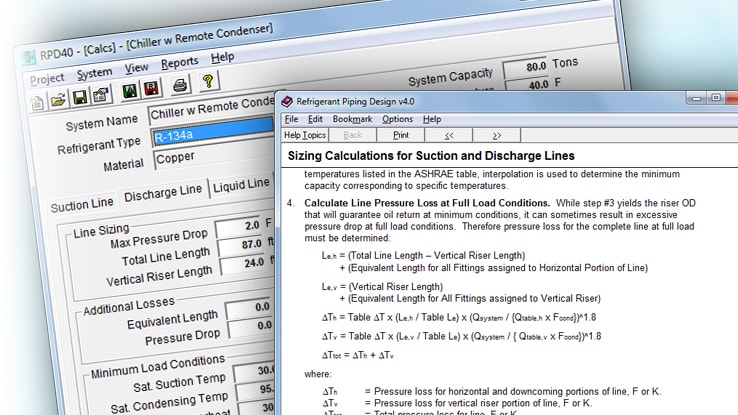Image resolution: width=738 pixels, height=415 pixels.
Task: Click the Equivalent Length 0.0 field
Action: tap(249, 308)
